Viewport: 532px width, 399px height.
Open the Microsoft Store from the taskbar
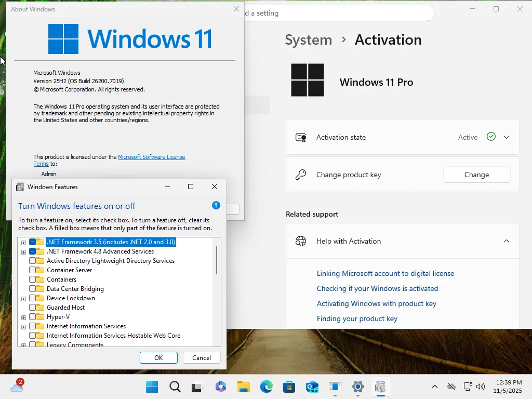[x=289, y=387]
